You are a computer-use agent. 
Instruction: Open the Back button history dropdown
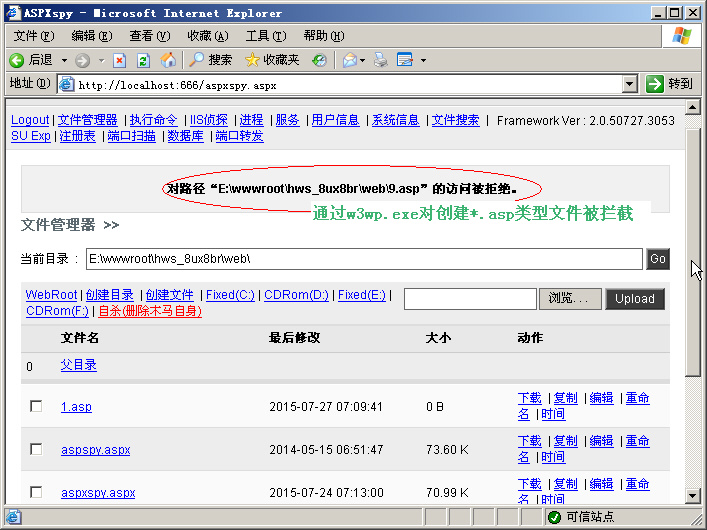[x=64, y=60]
